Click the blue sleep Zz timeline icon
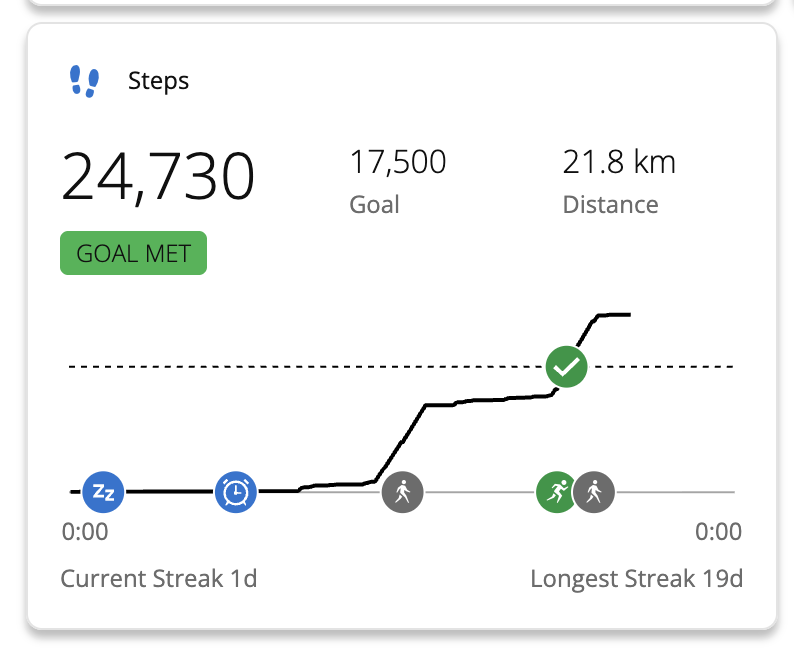 click(x=102, y=491)
